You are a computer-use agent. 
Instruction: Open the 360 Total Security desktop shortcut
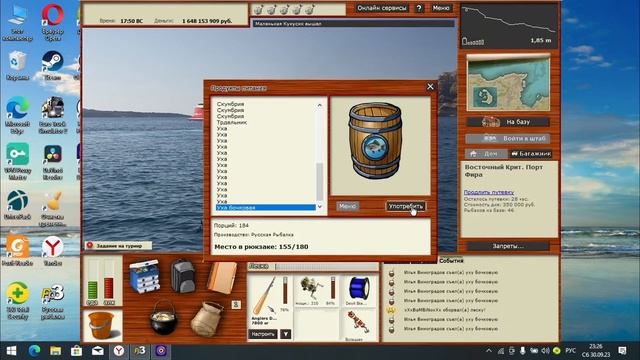point(18,300)
